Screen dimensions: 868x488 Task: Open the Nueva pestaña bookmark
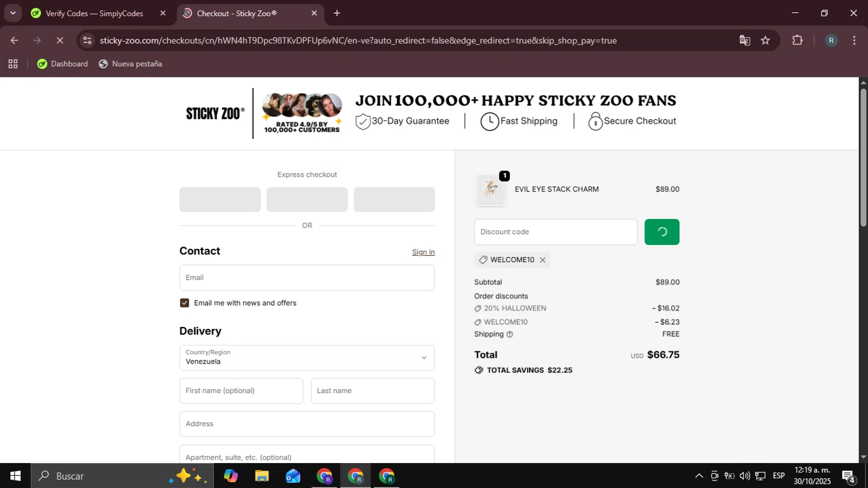pyautogui.click(x=130, y=64)
